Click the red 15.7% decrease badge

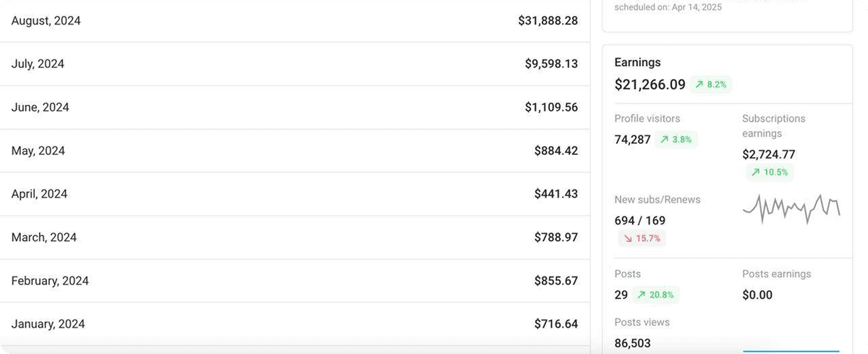coord(640,238)
